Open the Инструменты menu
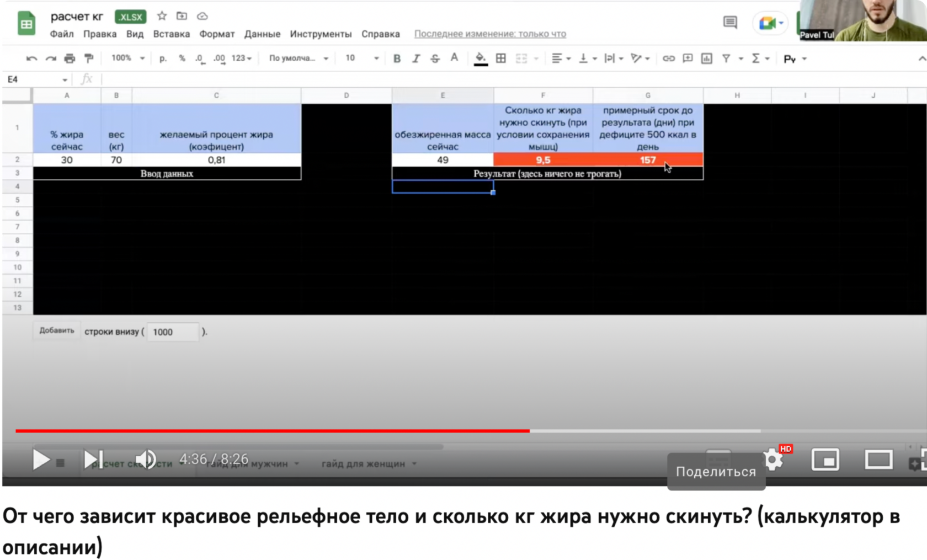The width and height of the screenshot is (927, 560). point(321,34)
